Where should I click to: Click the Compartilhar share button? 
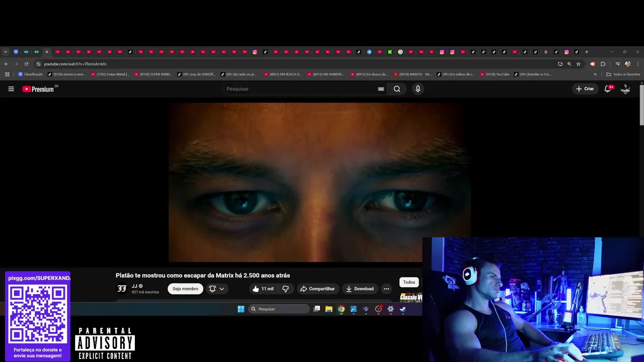tap(317, 289)
